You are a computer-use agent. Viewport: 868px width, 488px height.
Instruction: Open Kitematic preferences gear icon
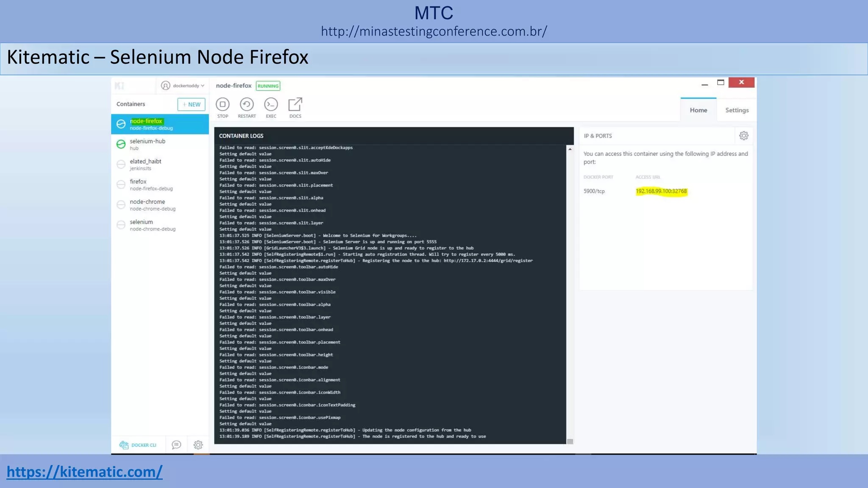(x=198, y=445)
